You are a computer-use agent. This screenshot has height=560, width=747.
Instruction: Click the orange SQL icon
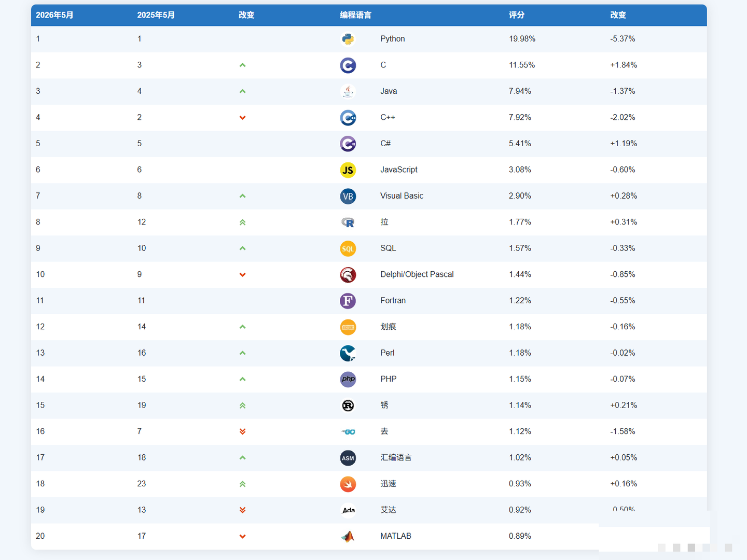348,248
